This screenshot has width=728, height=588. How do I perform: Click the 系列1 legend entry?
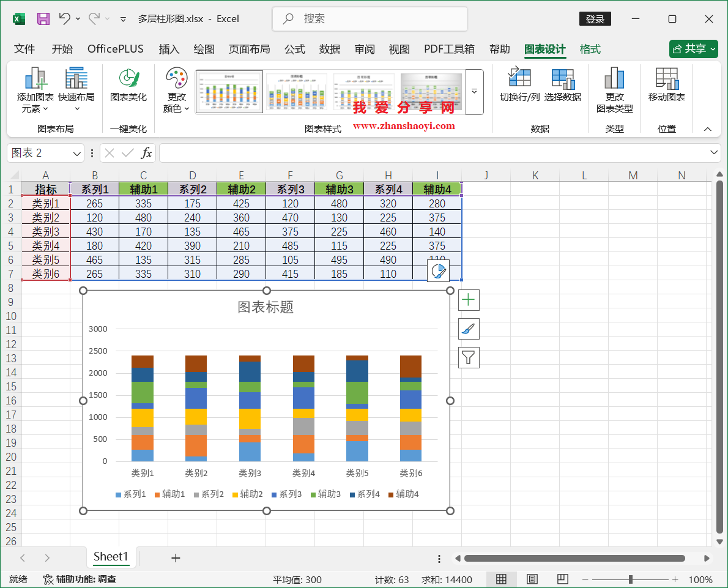coord(130,494)
